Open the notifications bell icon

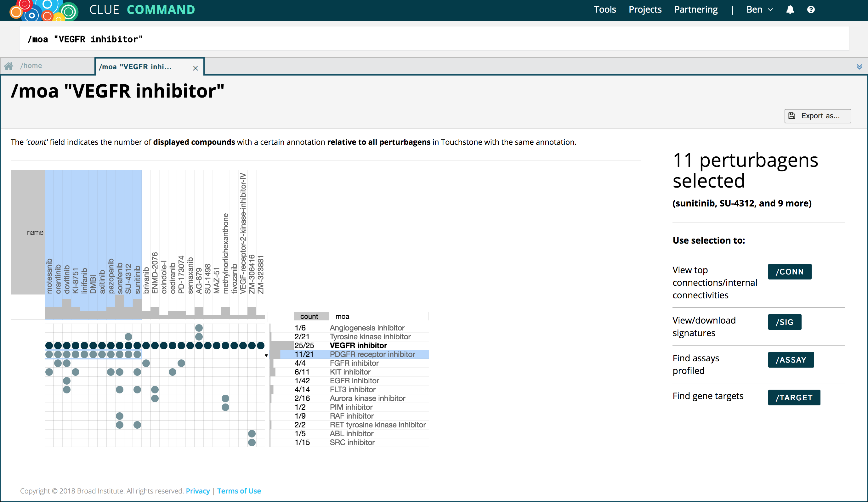(x=790, y=10)
